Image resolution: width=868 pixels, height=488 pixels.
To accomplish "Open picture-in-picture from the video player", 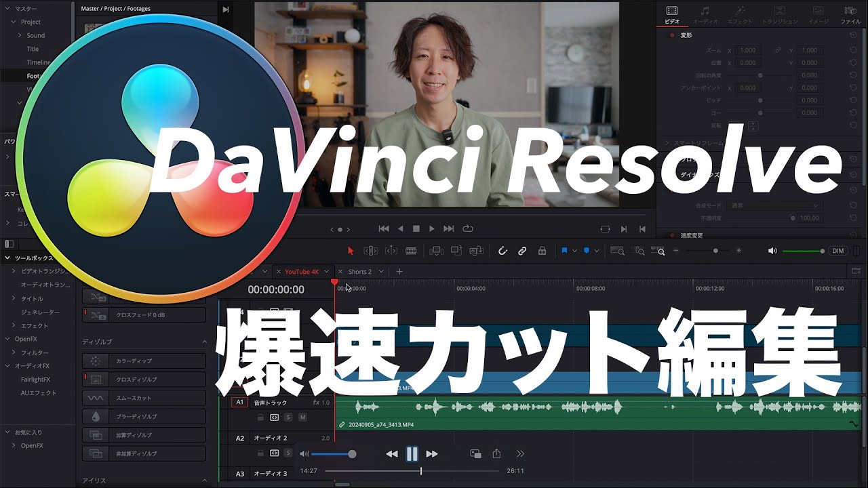I will (x=475, y=454).
